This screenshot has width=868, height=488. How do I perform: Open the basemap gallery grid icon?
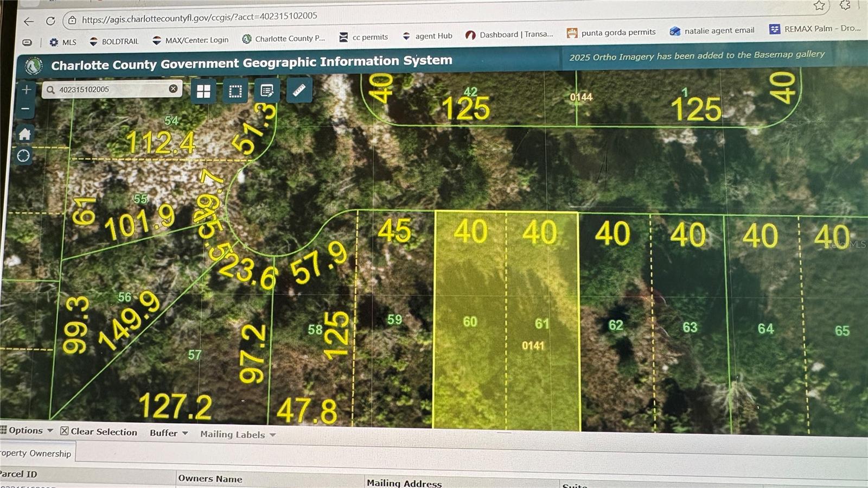coord(203,91)
